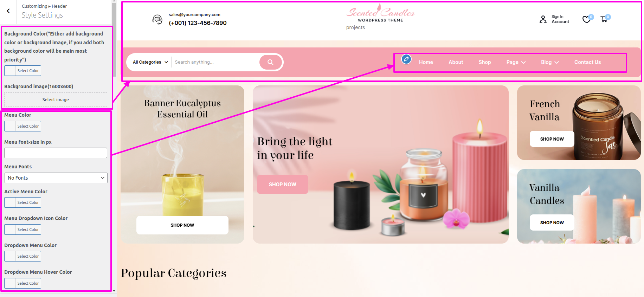Click SHOP NOW on French Vanilla card
Image resolution: width=644 pixels, height=297 pixels.
coord(552,139)
